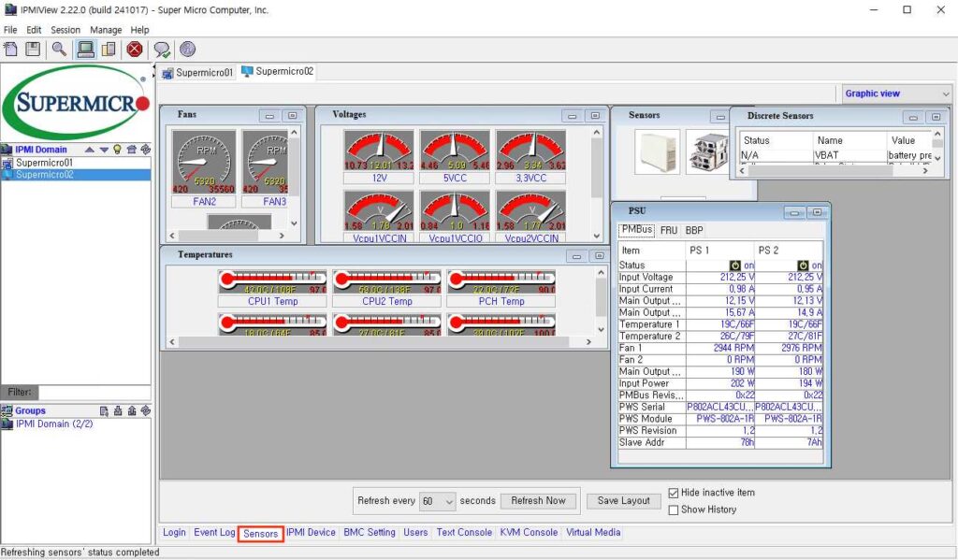Click the 12V voltage gauge
958x560 pixels.
pos(379,151)
